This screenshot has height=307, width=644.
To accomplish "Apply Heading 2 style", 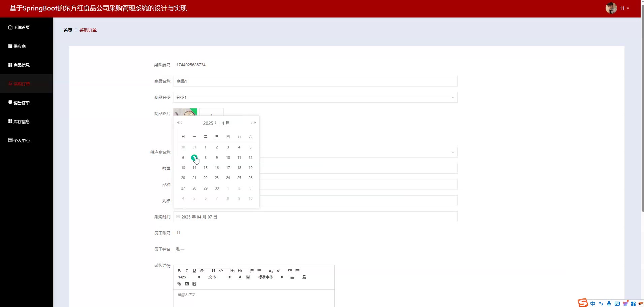I will [240, 271].
